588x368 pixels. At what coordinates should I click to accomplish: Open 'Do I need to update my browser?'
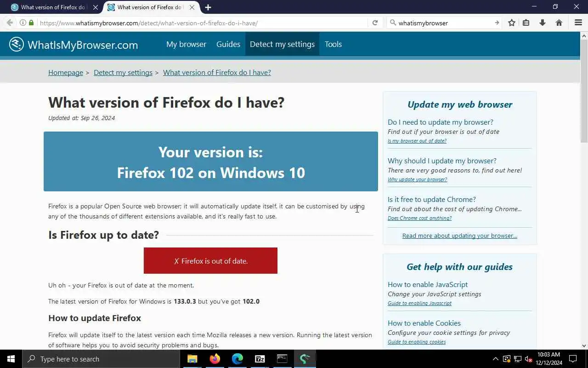pyautogui.click(x=441, y=122)
